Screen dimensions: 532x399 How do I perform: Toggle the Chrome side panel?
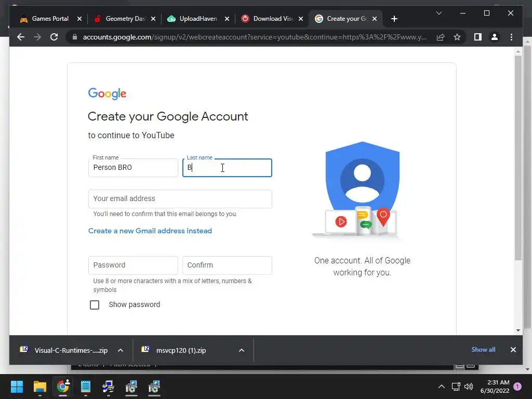(478, 37)
